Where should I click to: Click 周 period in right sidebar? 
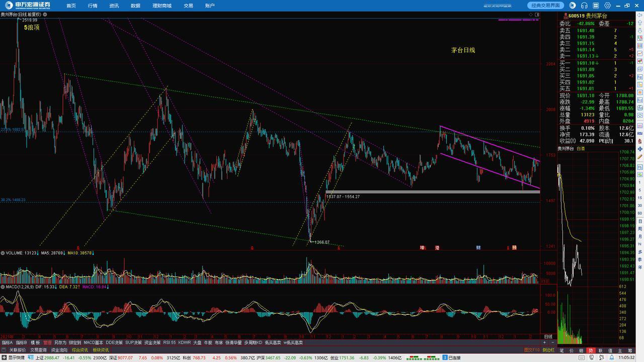tap(640, 229)
